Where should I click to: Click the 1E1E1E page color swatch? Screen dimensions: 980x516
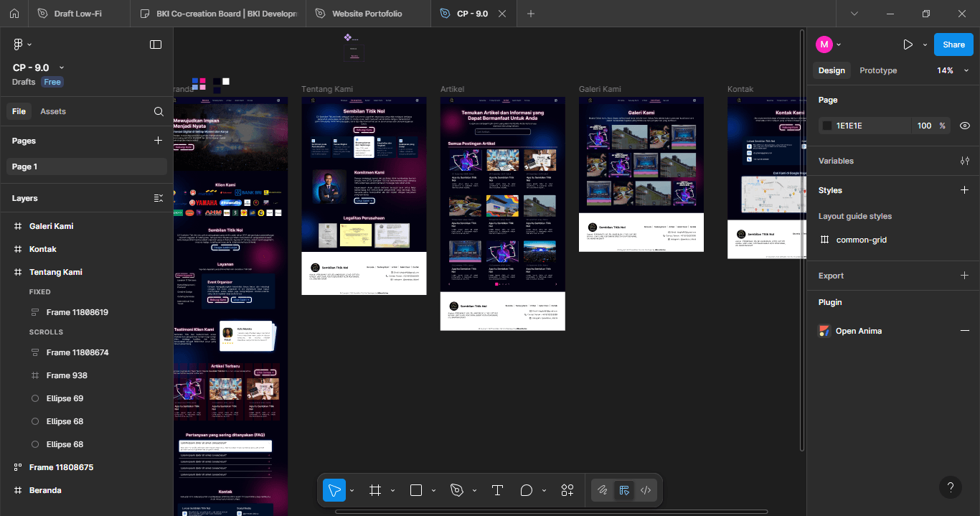[826, 126]
